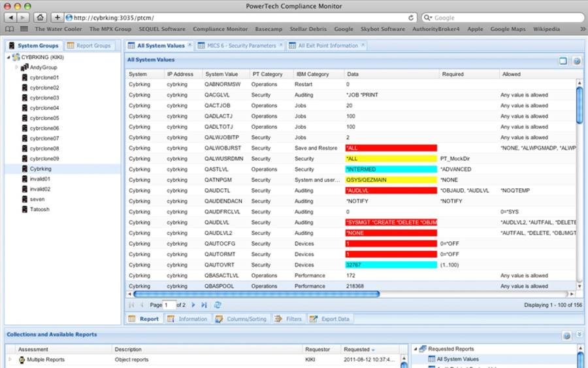Select the invalid02 system
This screenshot has width=588, height=368.
coord(40,189)
